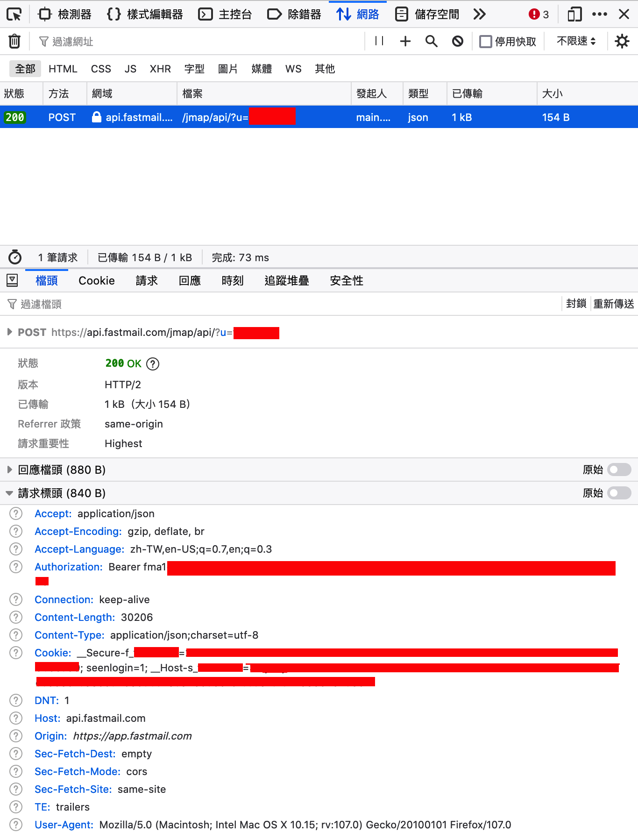The width and height of the screenshot is (638, 840).
Task: Open help for Content-Length header
Action: tap(16, 617)
